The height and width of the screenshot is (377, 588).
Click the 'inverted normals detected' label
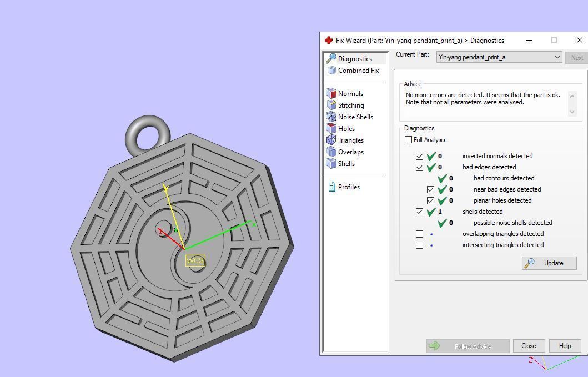click(497, 156)
